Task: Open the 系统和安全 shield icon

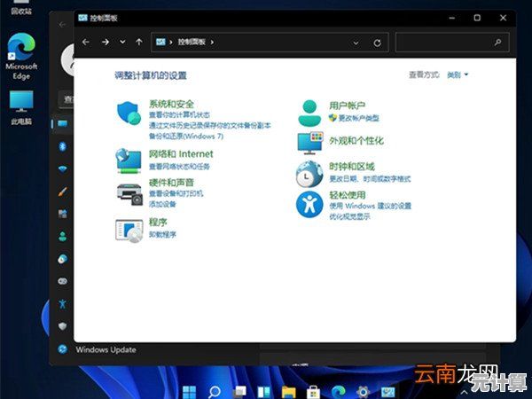Action: pyautogui.click(x=129, y=113)
